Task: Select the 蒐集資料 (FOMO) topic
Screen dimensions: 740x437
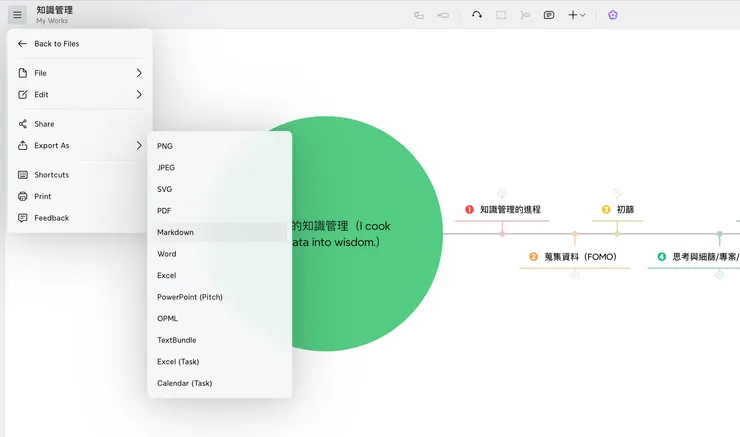Action: point(574,257)
